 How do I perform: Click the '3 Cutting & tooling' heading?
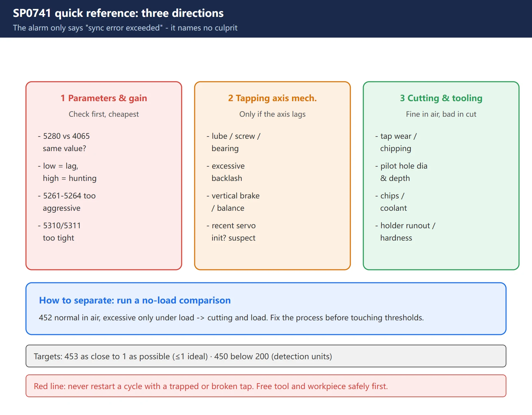click(441, 98)
